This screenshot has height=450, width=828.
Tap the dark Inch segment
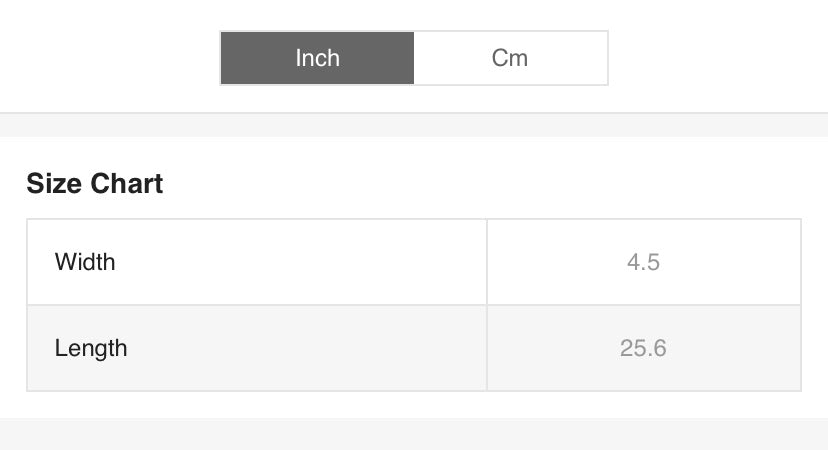pos(317,58)
